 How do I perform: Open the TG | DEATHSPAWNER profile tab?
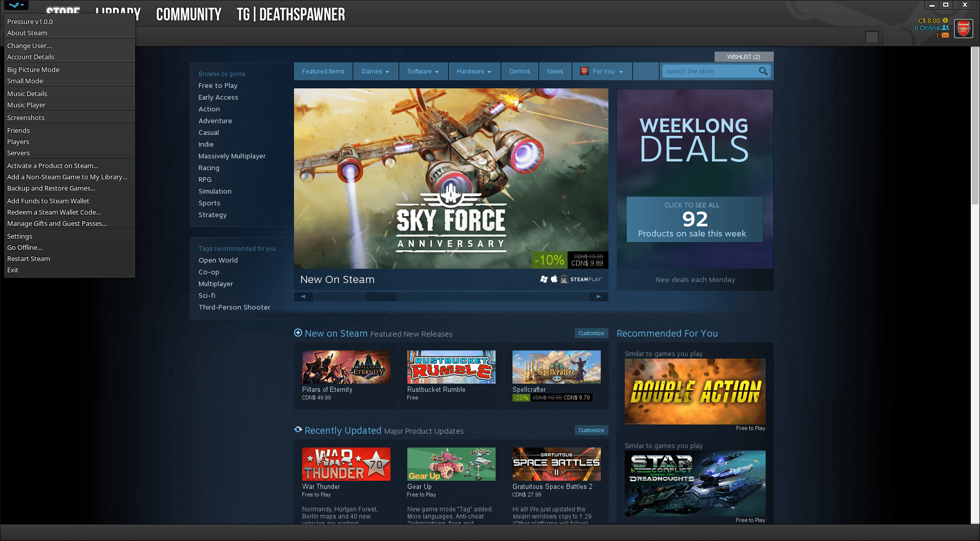tap(290, 14)
